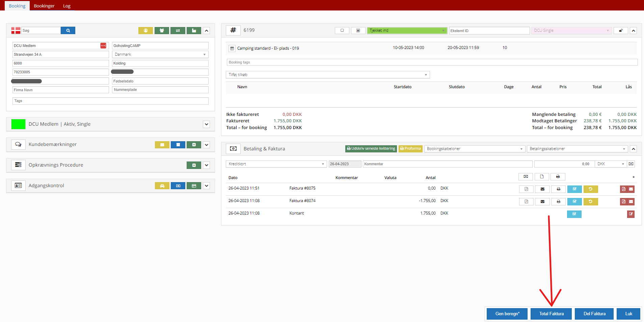Tick the checkbox button next to booking number
Viewport: 644px width, 322px height.
click(342, 31)
